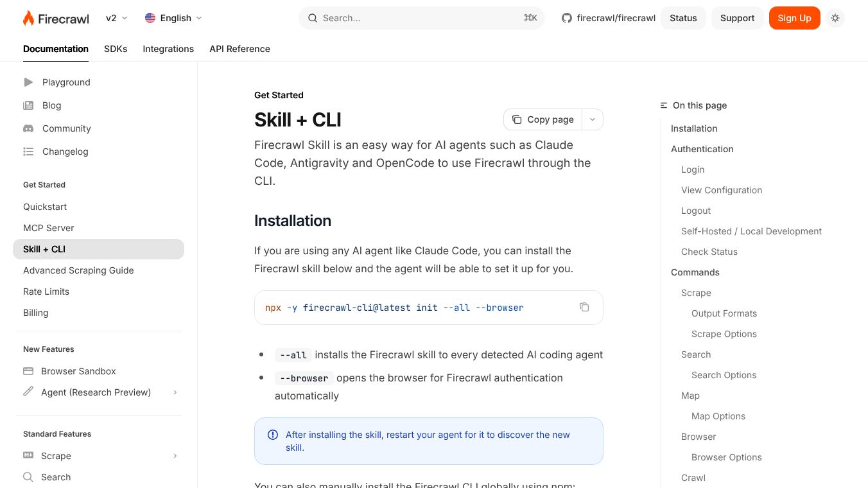The width and height of the screenshot is (868, 488).
Task: Jump to Authentication via the page outline
Action: [702, 149]
